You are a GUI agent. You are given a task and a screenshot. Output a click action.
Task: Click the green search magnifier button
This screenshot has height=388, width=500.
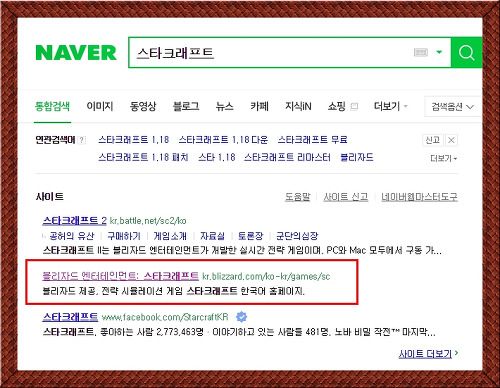click(x=466, y=53)
